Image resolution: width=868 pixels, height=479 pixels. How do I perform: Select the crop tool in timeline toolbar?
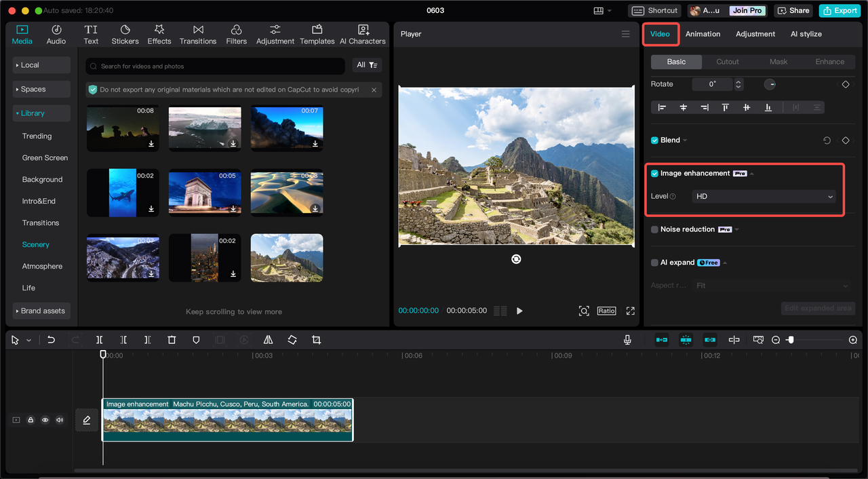(x=316, y=340)
